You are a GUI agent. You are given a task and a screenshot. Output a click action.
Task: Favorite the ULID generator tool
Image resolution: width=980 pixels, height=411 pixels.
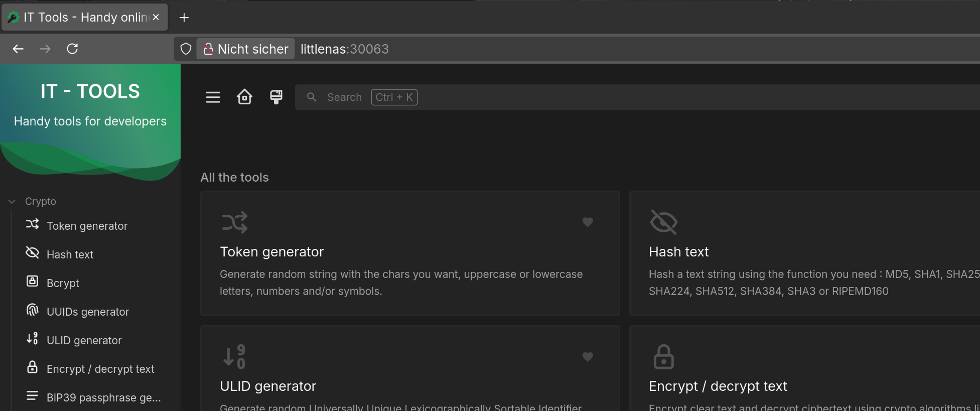pyautogui.click(x=588, y=357)
